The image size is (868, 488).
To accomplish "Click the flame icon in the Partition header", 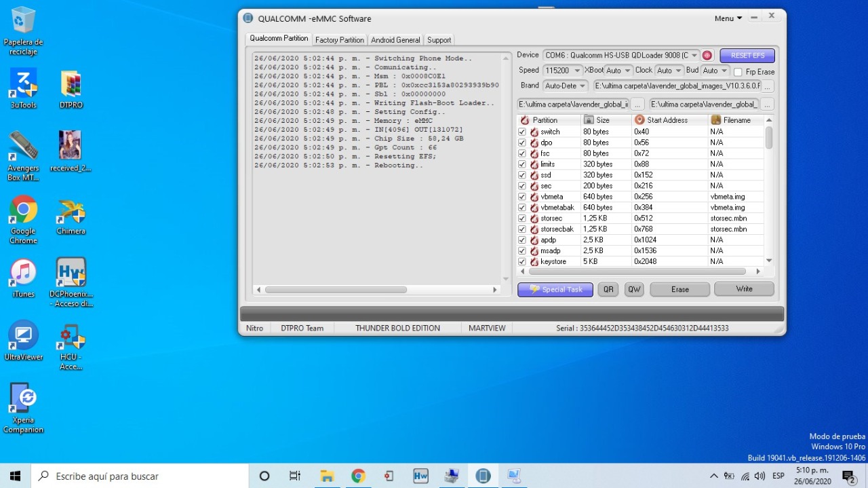I will click(x=525, y=120).
